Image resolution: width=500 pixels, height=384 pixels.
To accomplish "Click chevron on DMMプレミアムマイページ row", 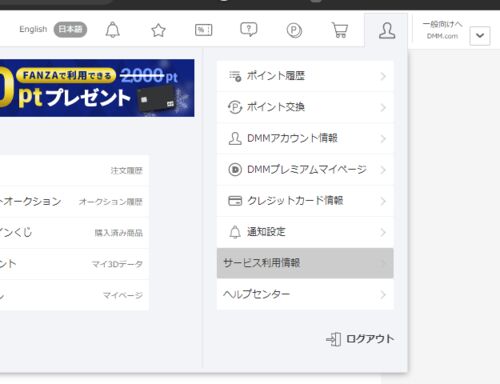I will tap(383, 170).
